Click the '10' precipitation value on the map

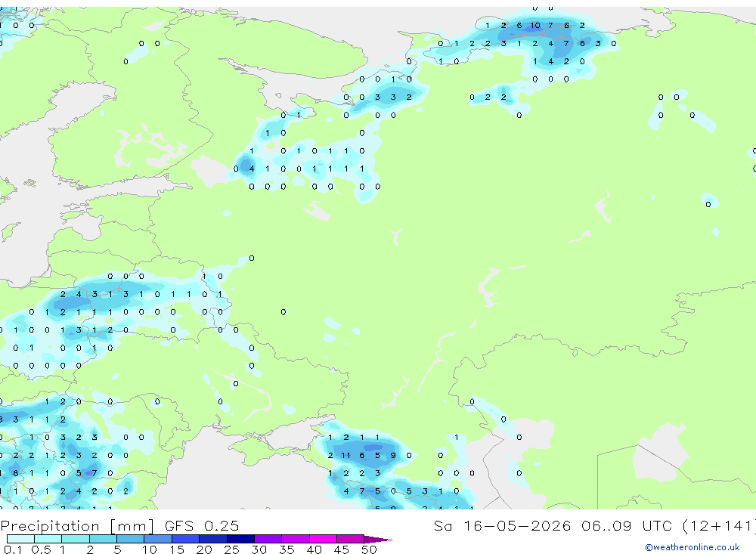point(534,25)
